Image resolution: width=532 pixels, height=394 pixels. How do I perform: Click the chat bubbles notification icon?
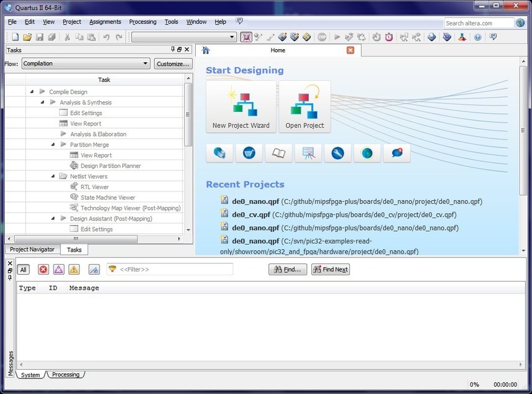(x=397, y=153)
